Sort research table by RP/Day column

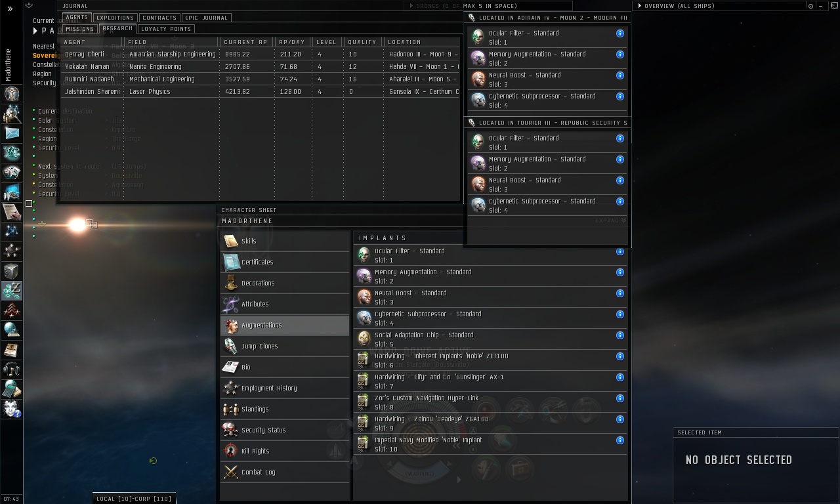point(293,42)
